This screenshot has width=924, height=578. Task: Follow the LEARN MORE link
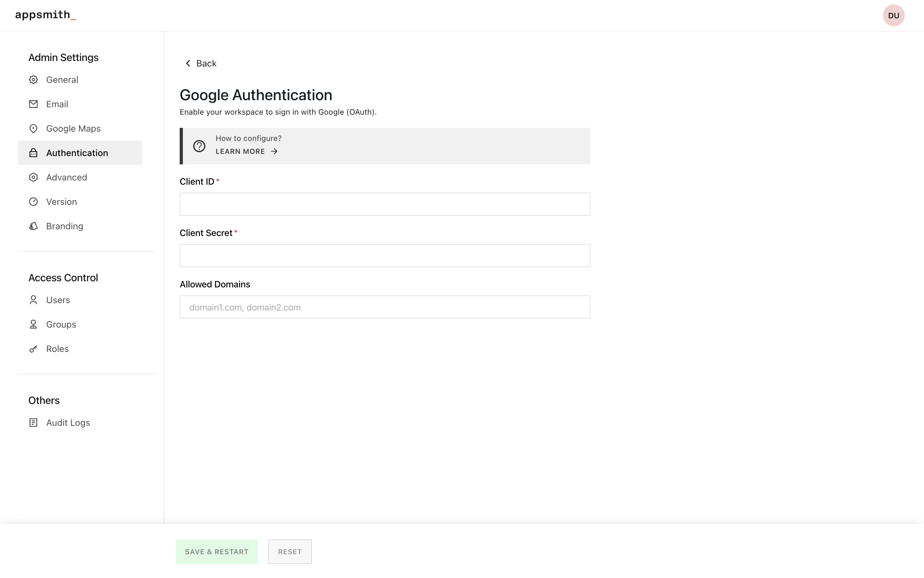tap(247, 151)
